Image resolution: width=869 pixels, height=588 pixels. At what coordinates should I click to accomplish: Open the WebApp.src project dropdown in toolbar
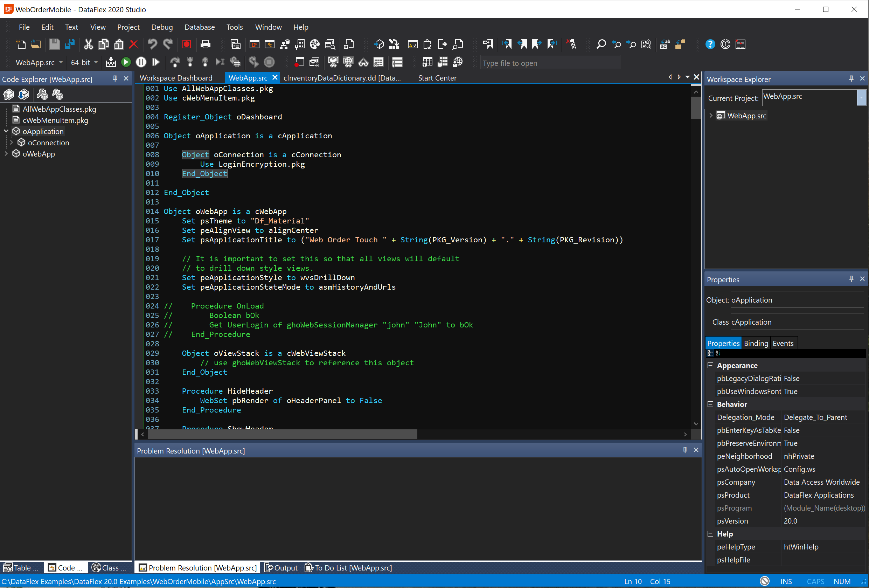tap(61, 62)
